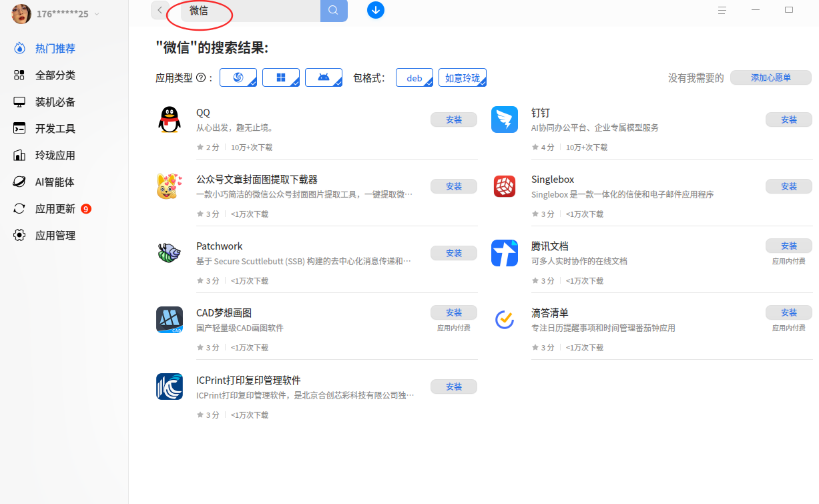The image size is (819, 504).
Task: Open the Singlebox title text
Action: coord(553,180)
